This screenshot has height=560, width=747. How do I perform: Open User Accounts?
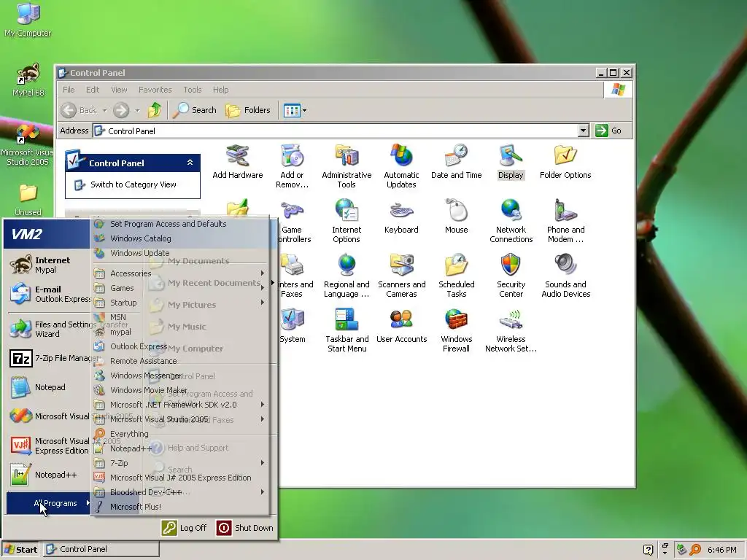click(401, 326)
